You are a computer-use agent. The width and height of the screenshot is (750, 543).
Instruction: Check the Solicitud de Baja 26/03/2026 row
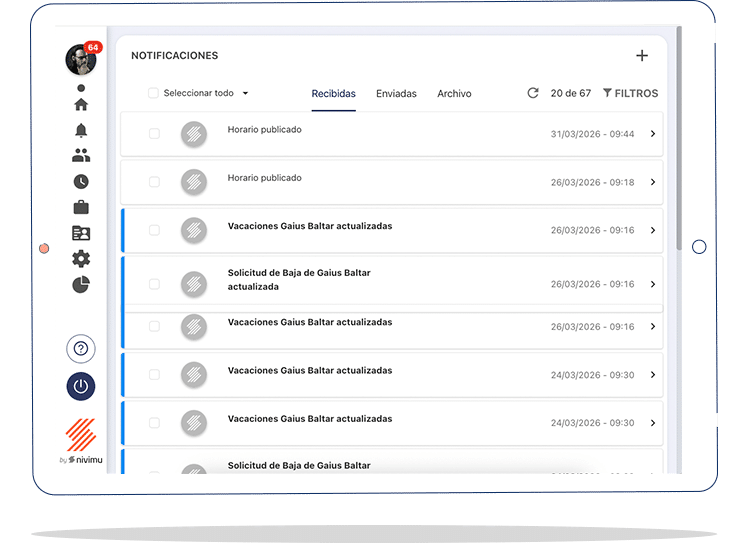pyautogui.click(x=154, y=284)
